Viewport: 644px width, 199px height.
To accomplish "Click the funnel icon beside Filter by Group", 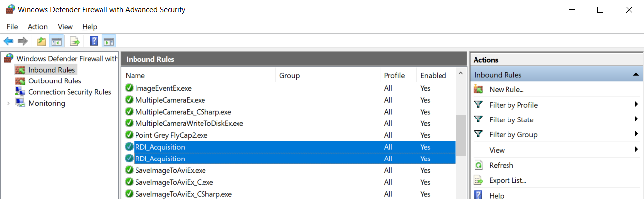I will 478,134.
